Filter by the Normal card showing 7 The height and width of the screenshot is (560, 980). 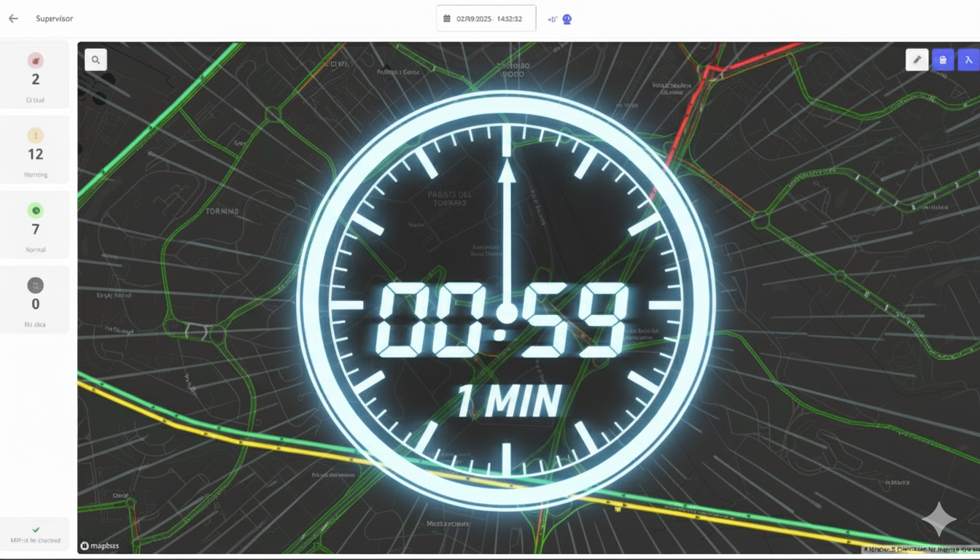(x=35, y=225)
